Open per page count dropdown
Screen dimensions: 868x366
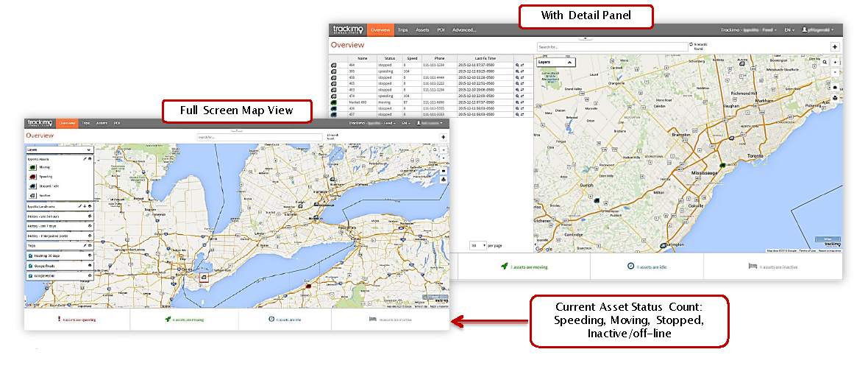478,244
